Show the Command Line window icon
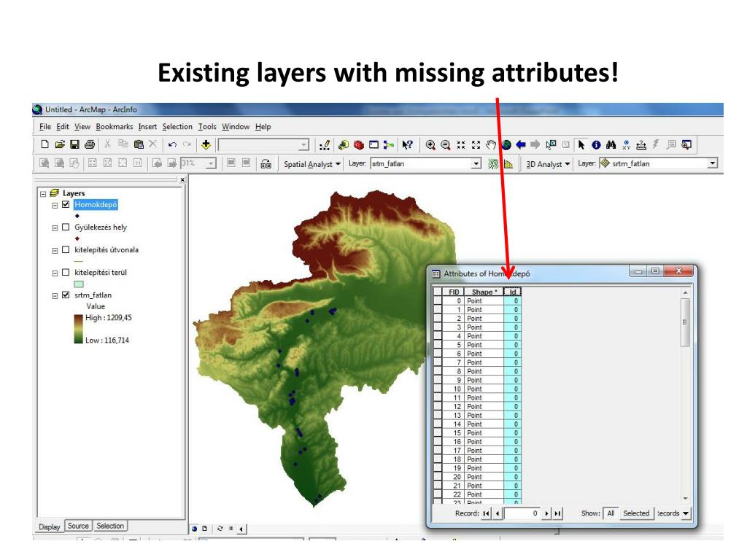Screen dimensions: 747x560 pos(374,145)
